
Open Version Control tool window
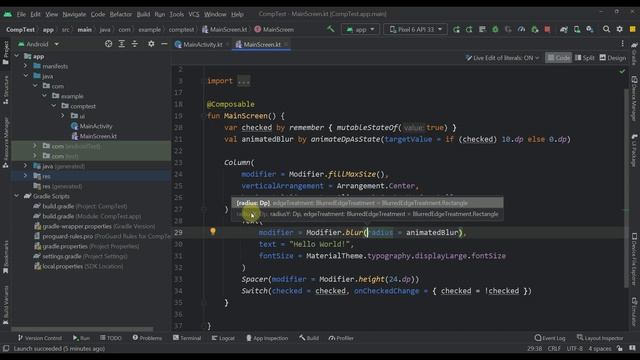40,338
